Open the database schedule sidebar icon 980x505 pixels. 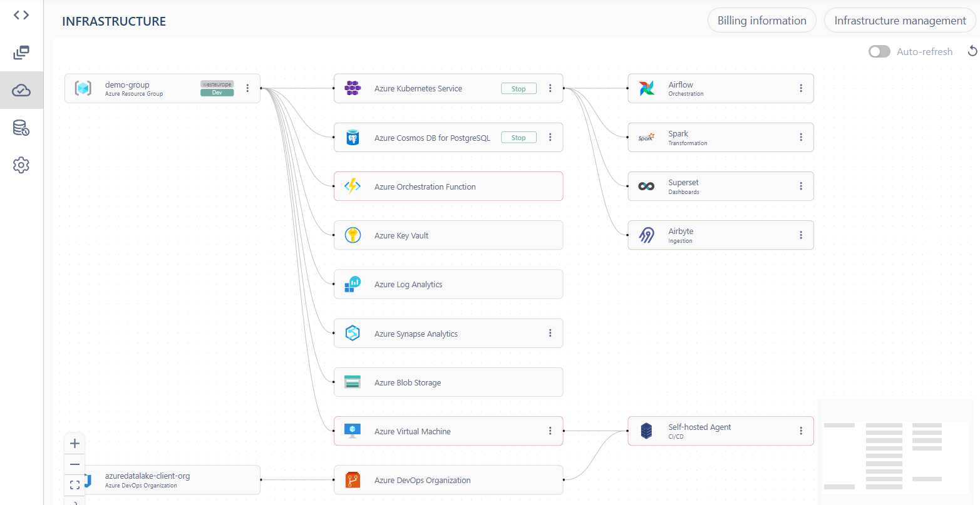[x=21, y=128]
